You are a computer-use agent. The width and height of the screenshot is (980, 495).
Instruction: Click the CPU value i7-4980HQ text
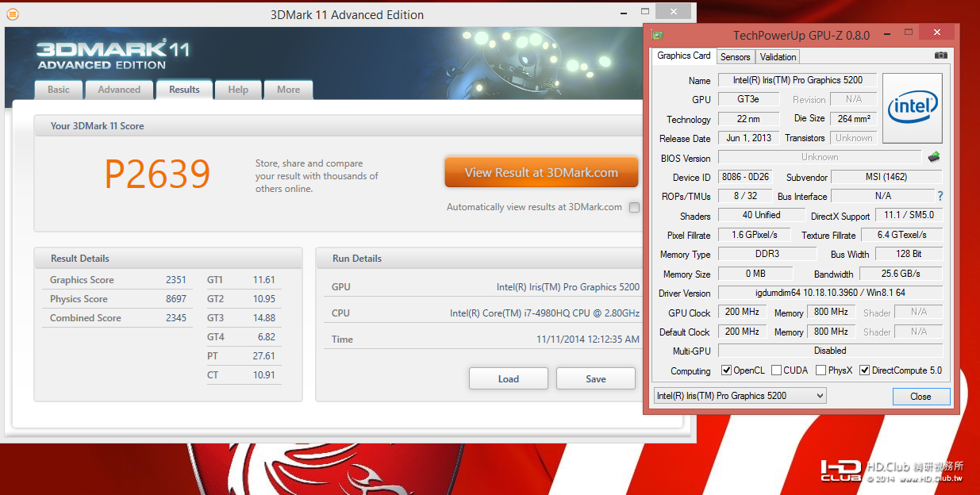click(x=544, y=313)
